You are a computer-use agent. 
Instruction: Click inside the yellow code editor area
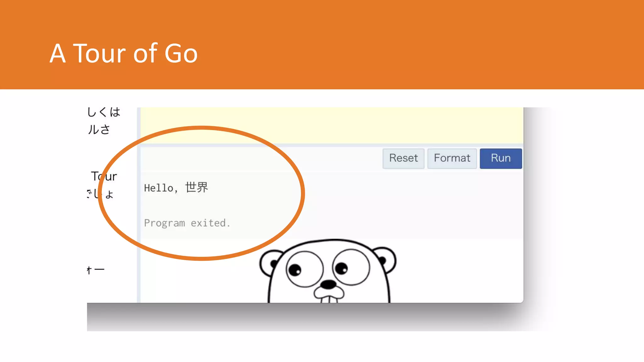point(332,125)
